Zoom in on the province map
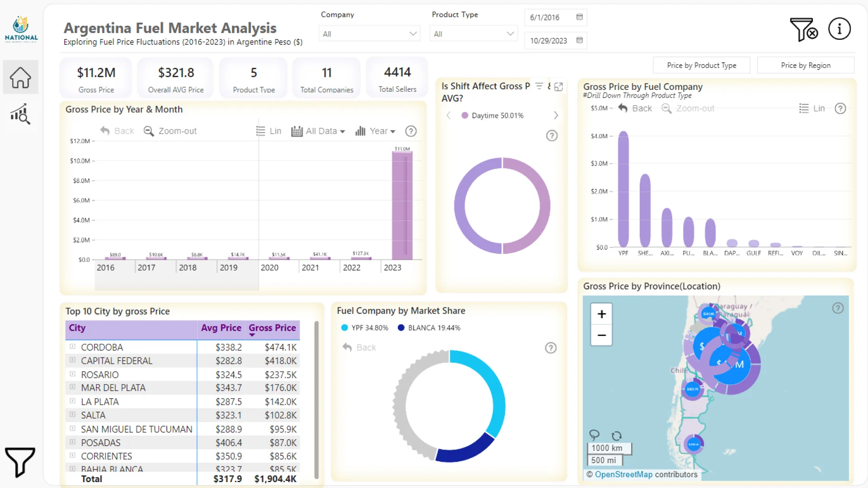 point(601,314)
